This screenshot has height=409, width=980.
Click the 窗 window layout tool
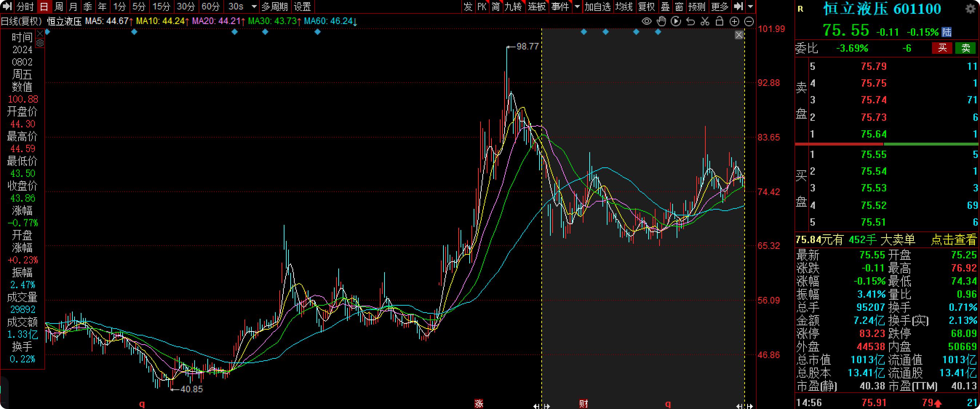pos(679,7)
